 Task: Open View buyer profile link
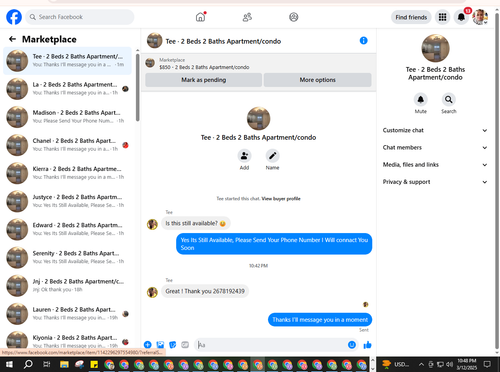281,199
